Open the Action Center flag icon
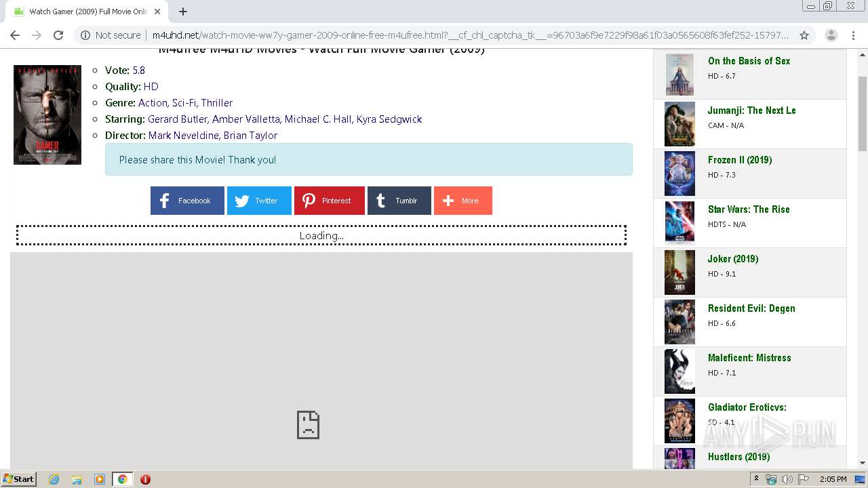Viewport: 868px width, 488px height. (x=804, y=479)
